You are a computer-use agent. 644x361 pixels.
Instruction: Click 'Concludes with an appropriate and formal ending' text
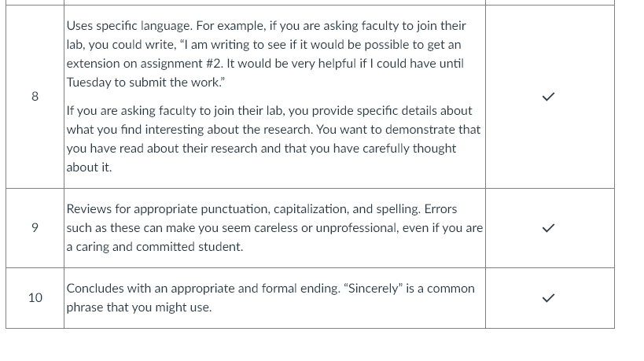204,289
